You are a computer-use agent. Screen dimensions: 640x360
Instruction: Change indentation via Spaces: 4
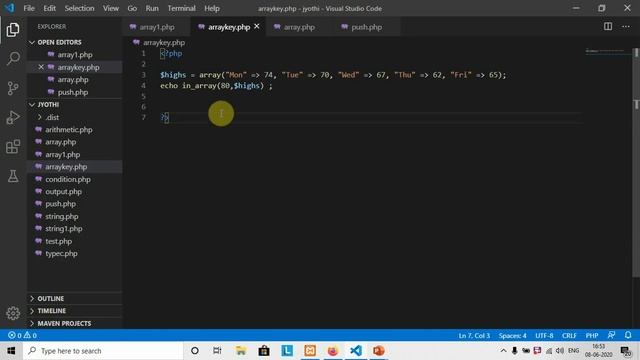512,335
